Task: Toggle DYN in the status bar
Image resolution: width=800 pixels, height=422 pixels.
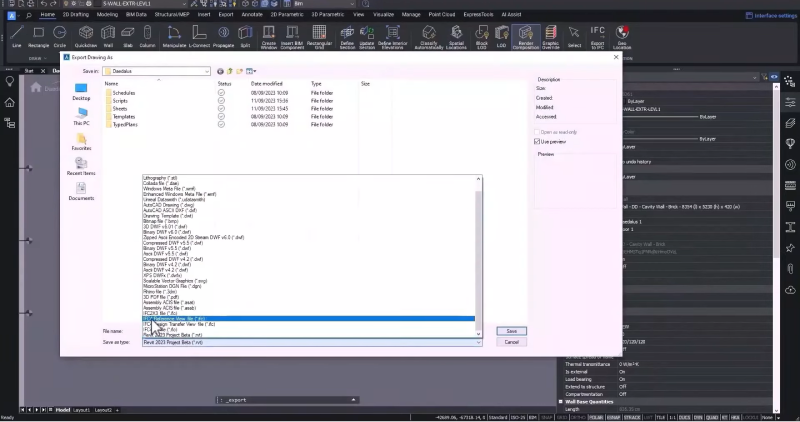Action: pos(698,417)
